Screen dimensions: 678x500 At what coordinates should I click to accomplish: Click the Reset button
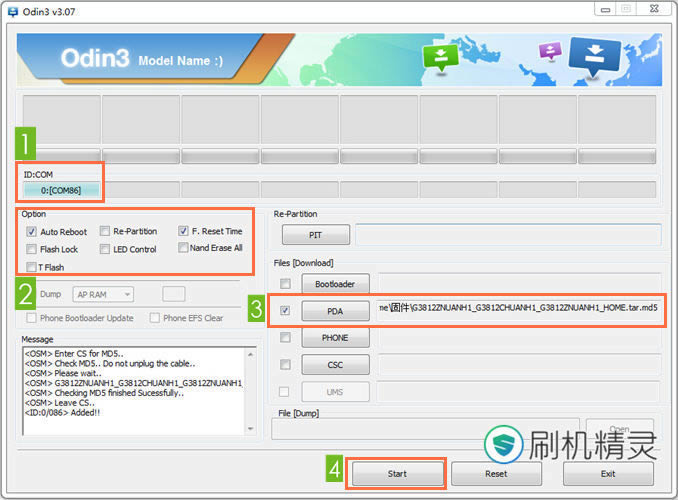(x=496, y=473)
